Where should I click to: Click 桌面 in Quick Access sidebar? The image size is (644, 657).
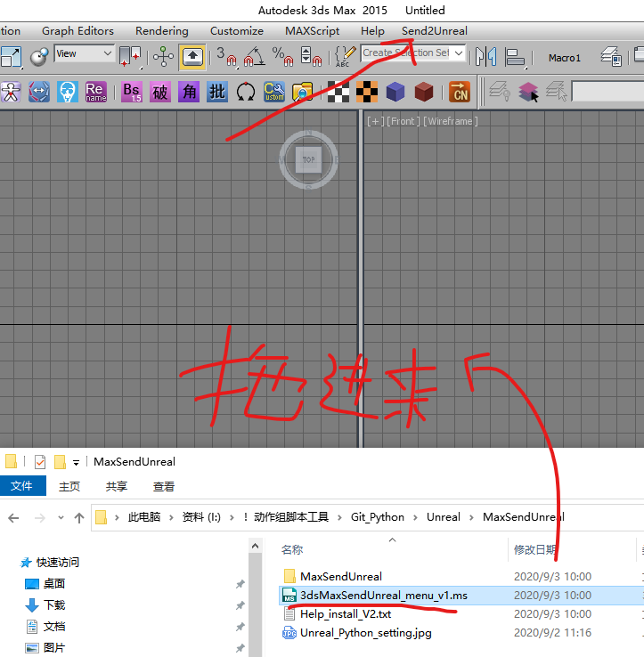click(x=54, y=584)
